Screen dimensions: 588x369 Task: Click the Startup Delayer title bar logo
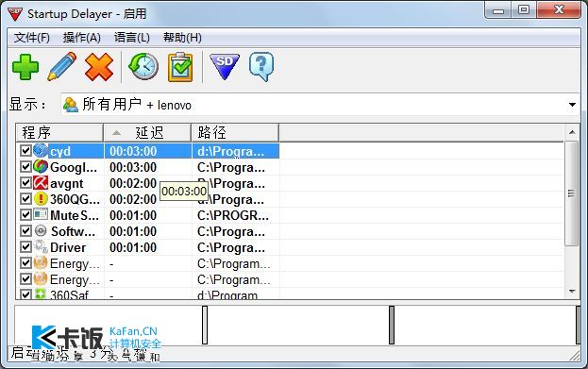pos(15,14)
